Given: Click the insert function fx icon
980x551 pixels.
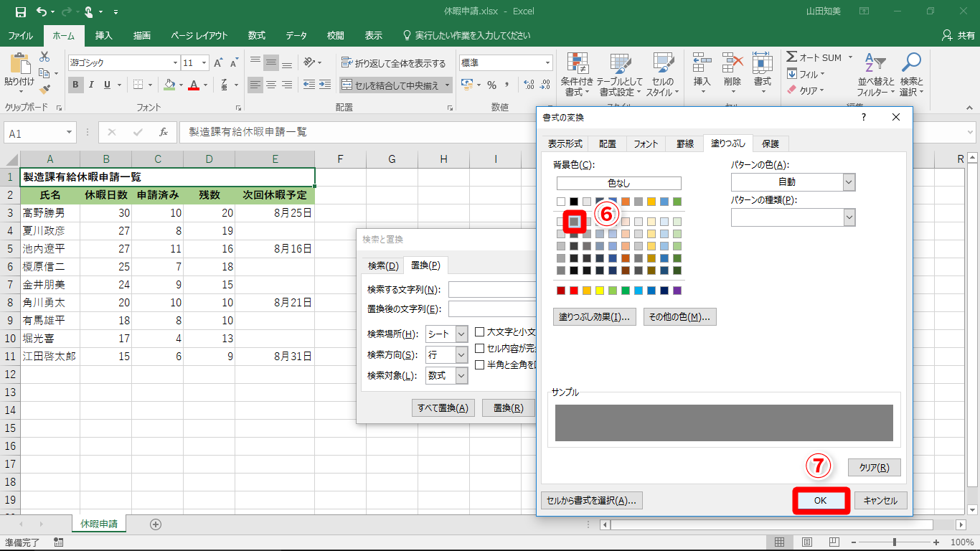Looking at the screenshot, I should 164,132.
